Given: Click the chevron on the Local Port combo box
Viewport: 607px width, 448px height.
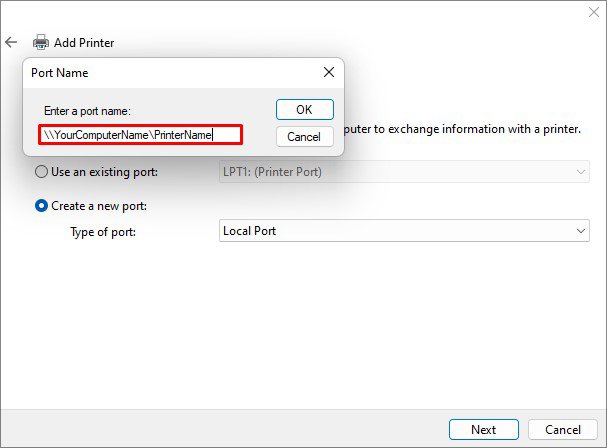Looking at the screenshot, I should 581,231.
